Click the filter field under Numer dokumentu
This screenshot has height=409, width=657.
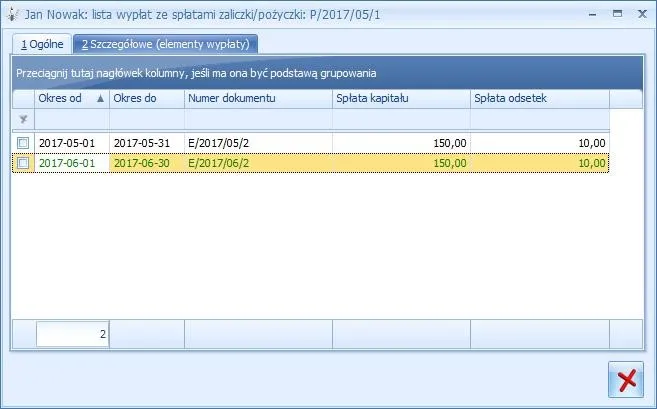click(258, 119)
